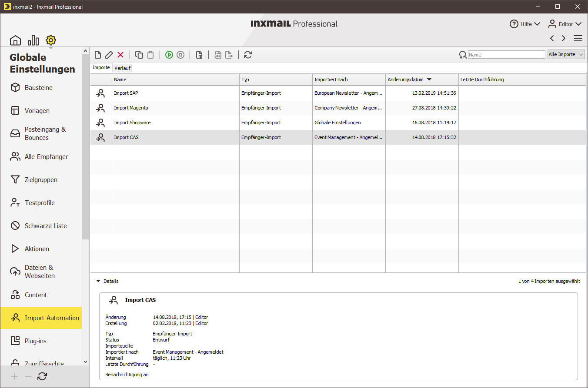Open Bausteine in the sidebar

click(41, 88)
